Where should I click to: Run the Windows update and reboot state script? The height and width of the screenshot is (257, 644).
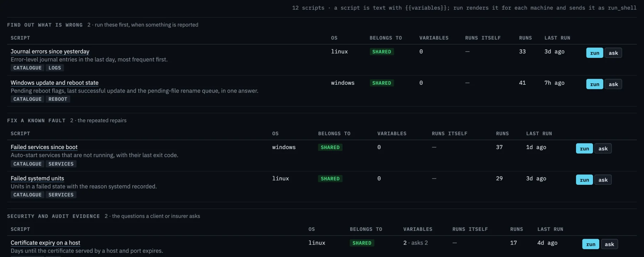[595, 84]
